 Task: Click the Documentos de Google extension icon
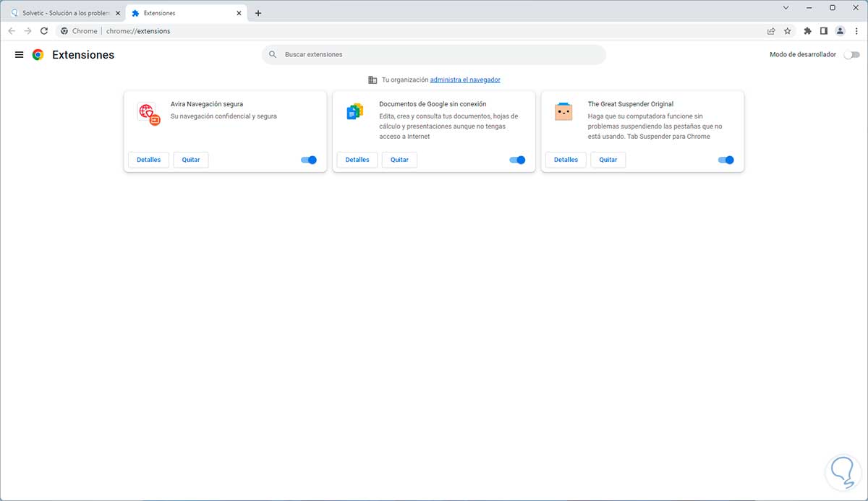coord(354,111)
